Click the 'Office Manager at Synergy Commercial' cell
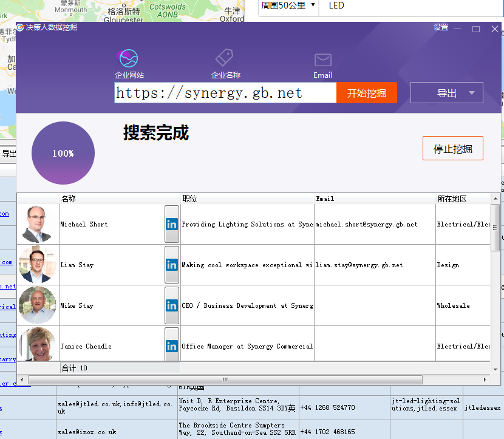Image resolution: width=504 pixels, height=439 pixels. [x=248, y=344]
